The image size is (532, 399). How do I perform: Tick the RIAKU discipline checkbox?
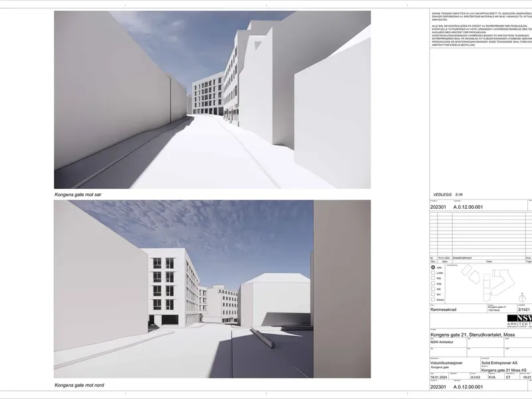(433, 300)
